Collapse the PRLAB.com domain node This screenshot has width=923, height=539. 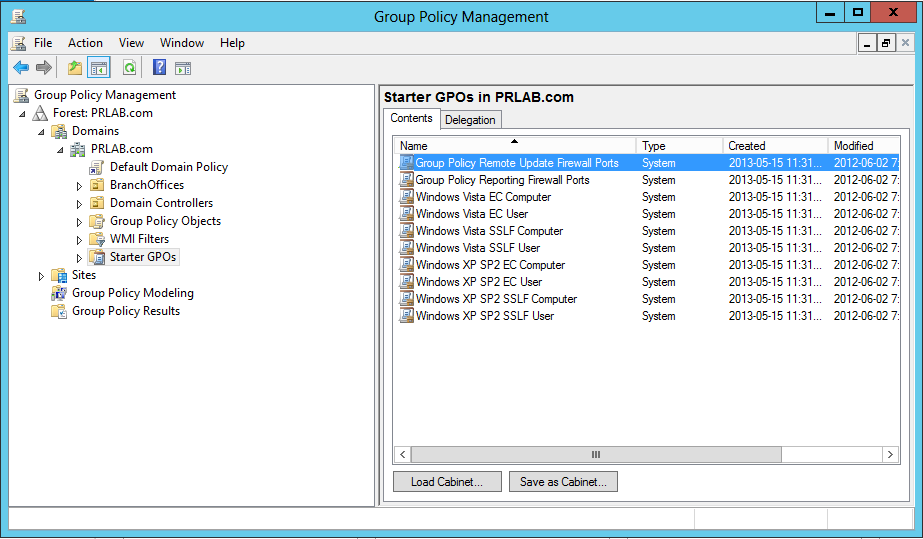pos(60,150)
